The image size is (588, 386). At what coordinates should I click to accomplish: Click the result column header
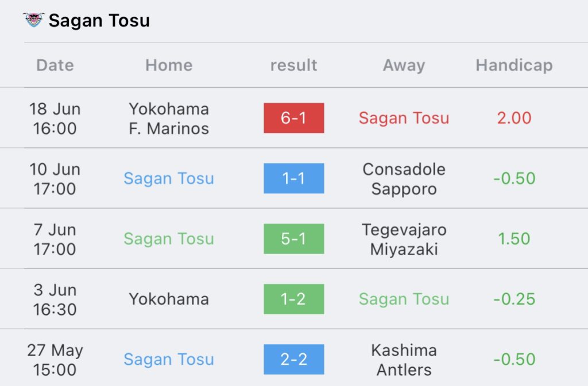[293, 65]
